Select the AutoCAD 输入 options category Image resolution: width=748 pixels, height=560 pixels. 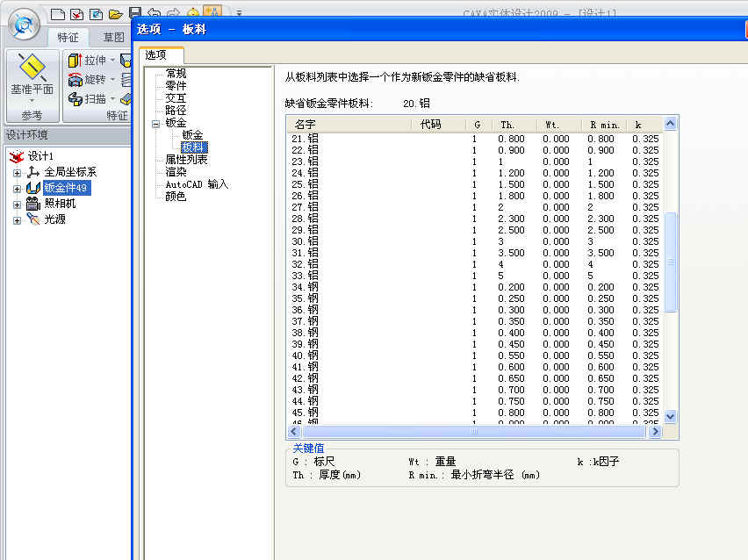(x=197, y=184)
